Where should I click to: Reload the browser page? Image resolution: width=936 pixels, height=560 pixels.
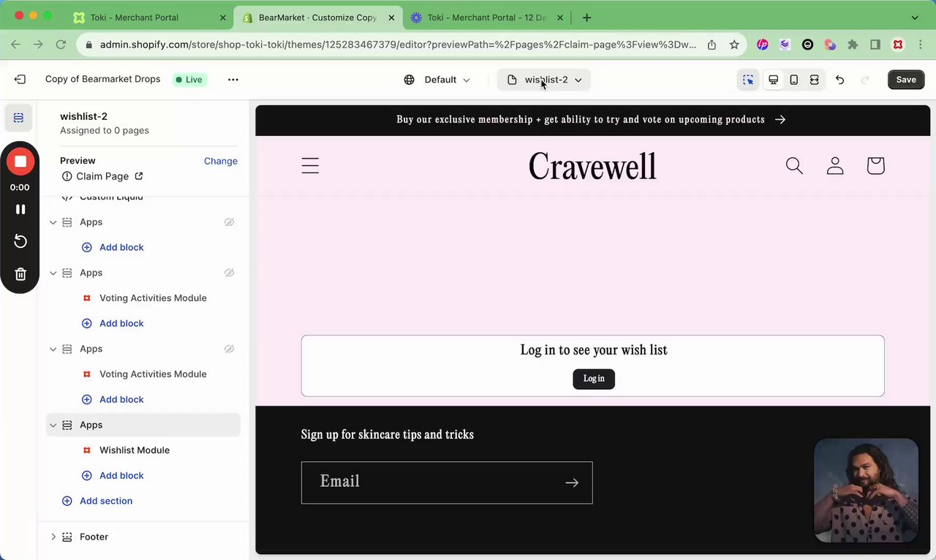pyautogui.click(x=61, y=45)
